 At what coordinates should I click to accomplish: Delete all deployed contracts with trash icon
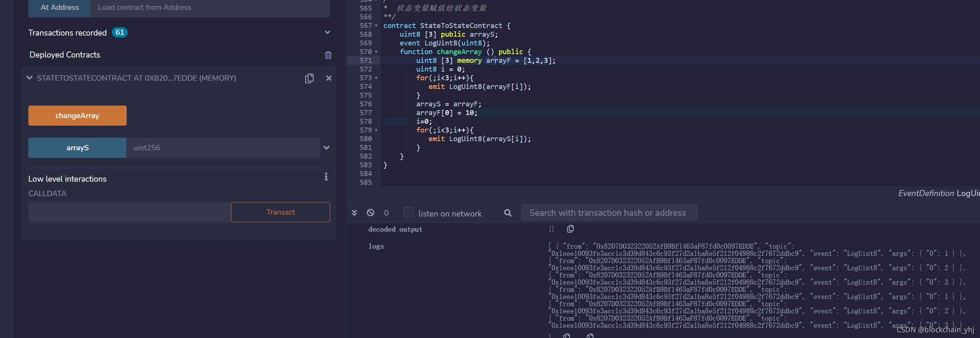(x=328, y=55)
